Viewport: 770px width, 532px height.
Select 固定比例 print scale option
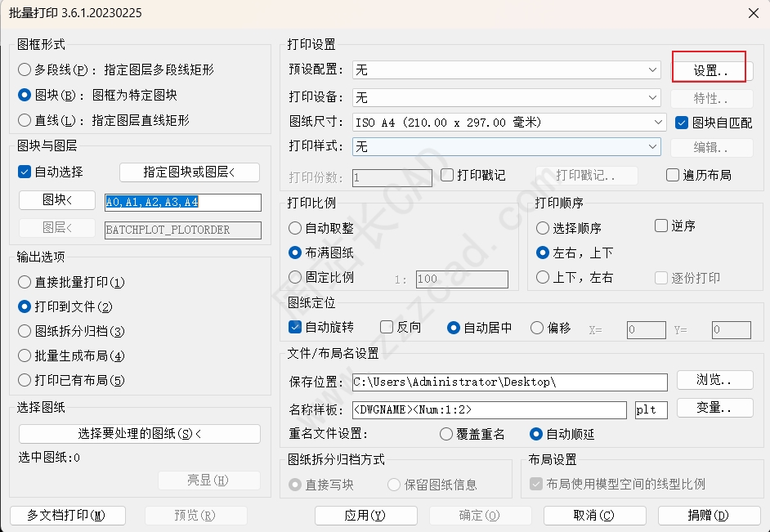click(294, 277)
